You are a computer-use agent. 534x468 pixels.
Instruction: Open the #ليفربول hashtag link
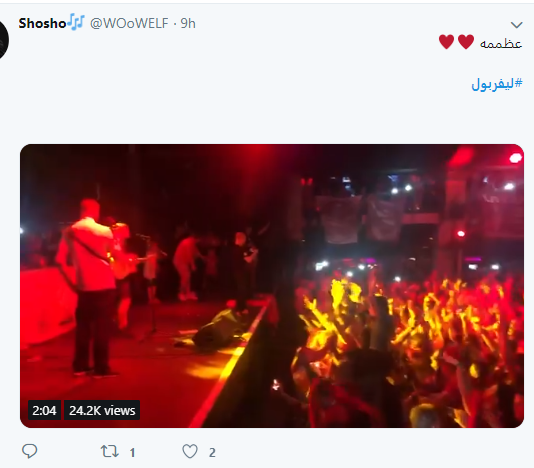pos(497,83)
